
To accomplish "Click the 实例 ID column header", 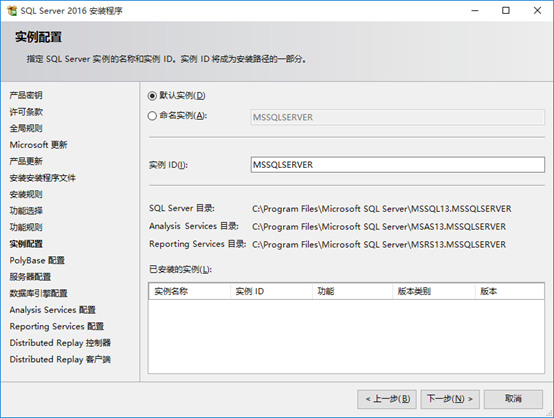I will tap(271, 292).
